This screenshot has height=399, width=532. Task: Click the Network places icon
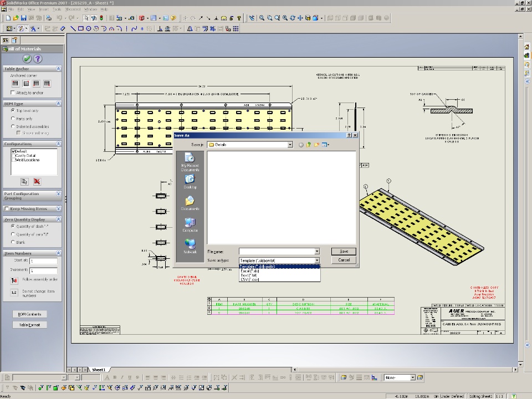click(x=190, y=244)
